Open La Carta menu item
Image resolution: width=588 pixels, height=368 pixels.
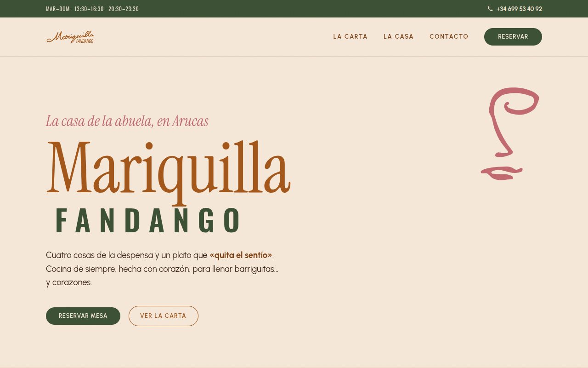(x=351, y=37)
